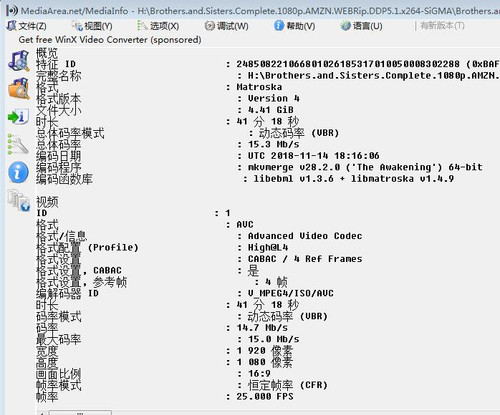The height and width of the screenshot is (415, 500).
Task: Select the 编码日期 label
Action: click(59, 156)
